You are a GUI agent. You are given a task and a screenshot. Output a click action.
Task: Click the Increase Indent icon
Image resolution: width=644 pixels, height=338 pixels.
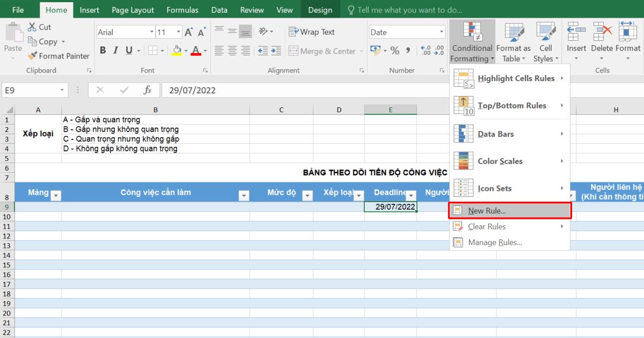tap(276, 50)
